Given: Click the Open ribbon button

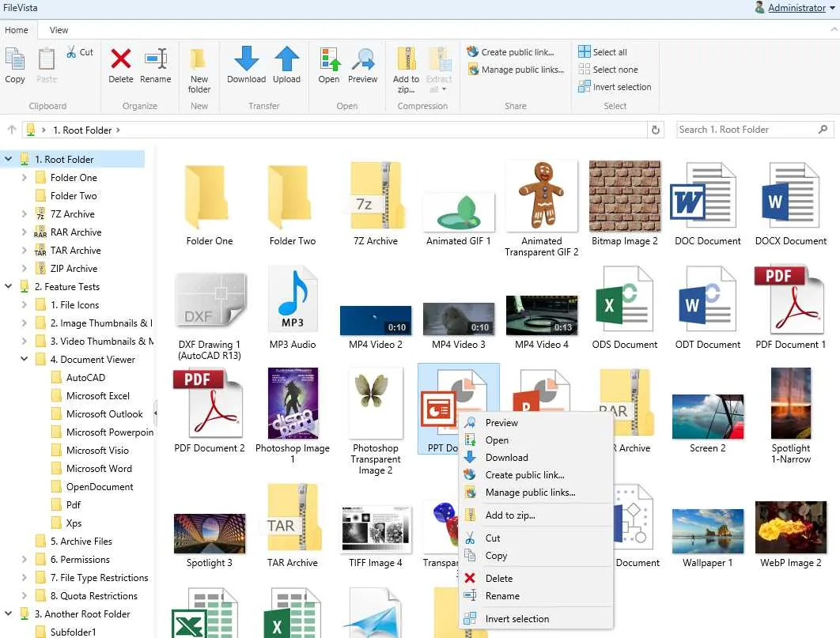Looking at the screenshot, I should tap(329, 65).
